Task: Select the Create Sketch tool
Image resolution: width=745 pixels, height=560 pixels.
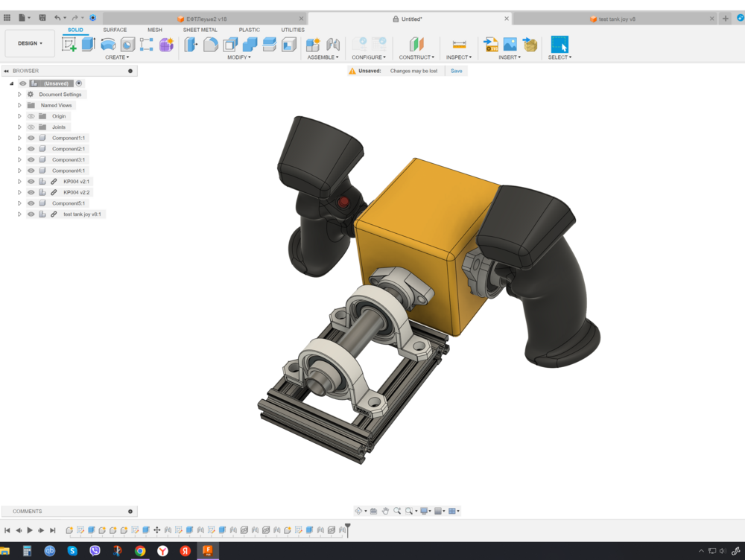Action: coord(69,42)
